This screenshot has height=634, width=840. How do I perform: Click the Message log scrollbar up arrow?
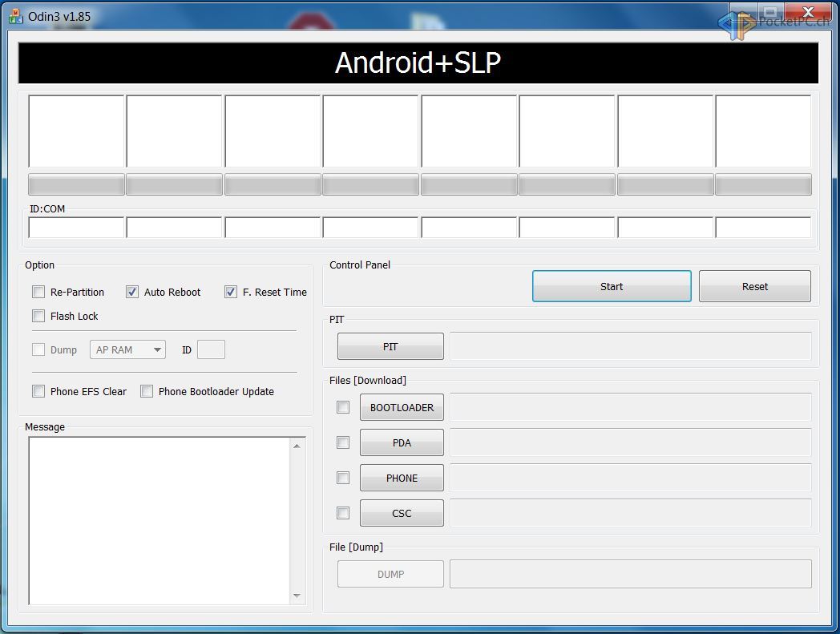point(297,446)
